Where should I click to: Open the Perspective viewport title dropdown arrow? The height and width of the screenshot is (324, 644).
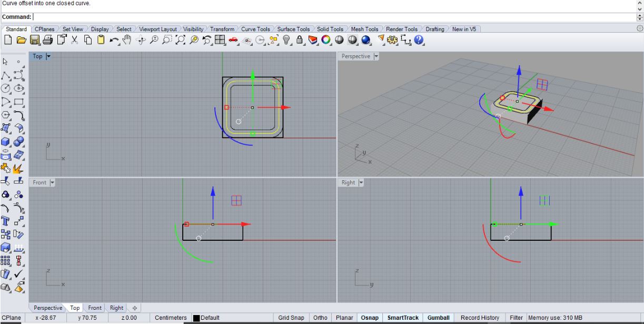point(377,56)
